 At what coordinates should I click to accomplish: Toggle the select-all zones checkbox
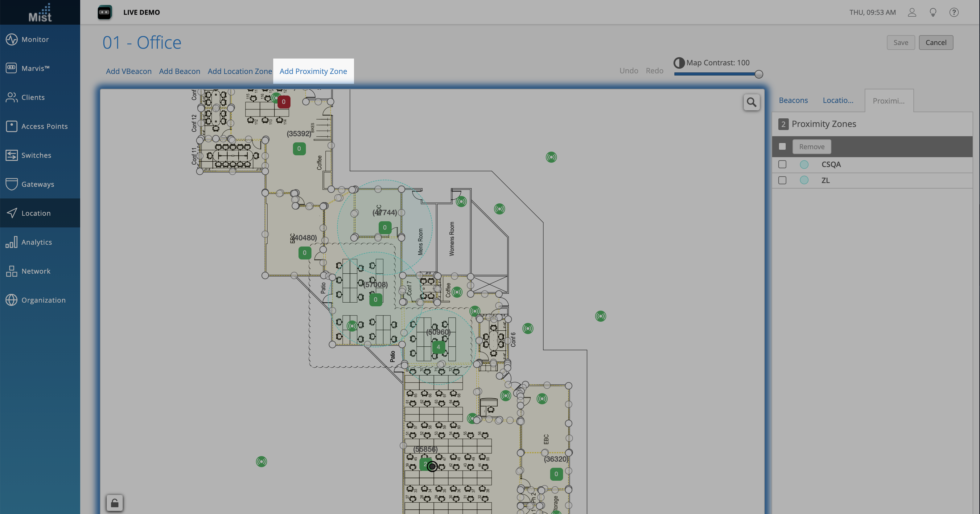pos(782,146)
